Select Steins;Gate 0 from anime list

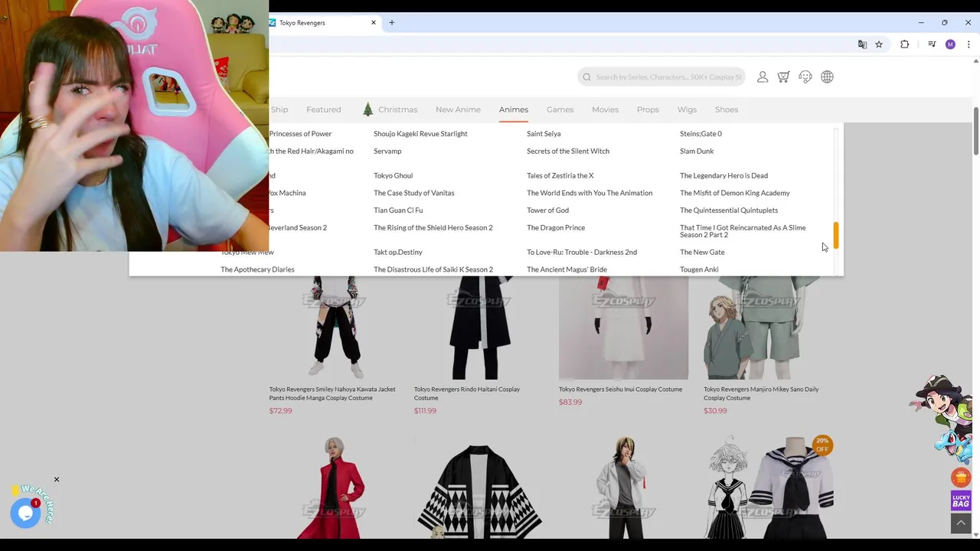[x=701, y=133]
